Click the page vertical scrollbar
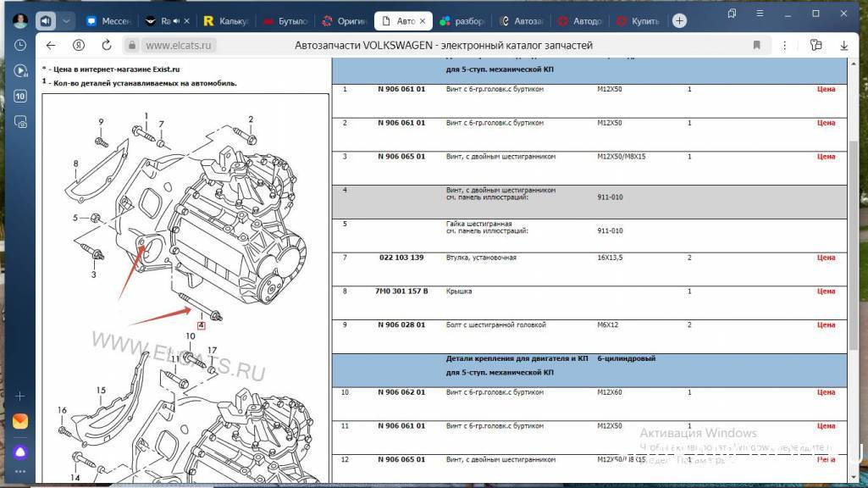 [853, 212]
